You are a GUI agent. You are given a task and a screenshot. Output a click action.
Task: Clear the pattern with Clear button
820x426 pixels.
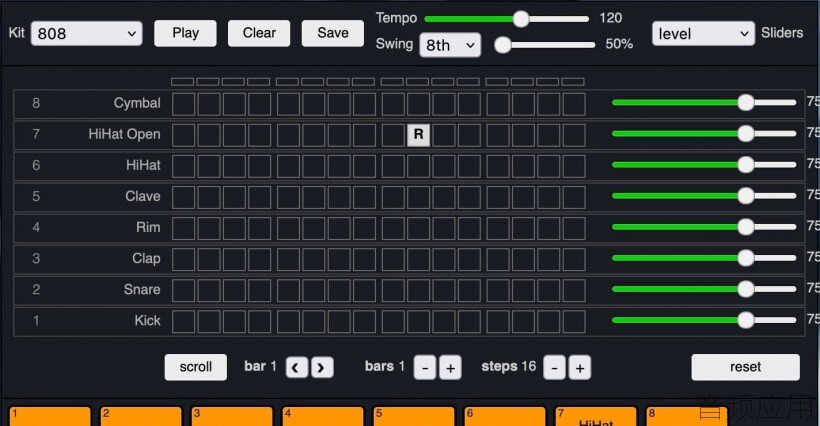point(259,33)
